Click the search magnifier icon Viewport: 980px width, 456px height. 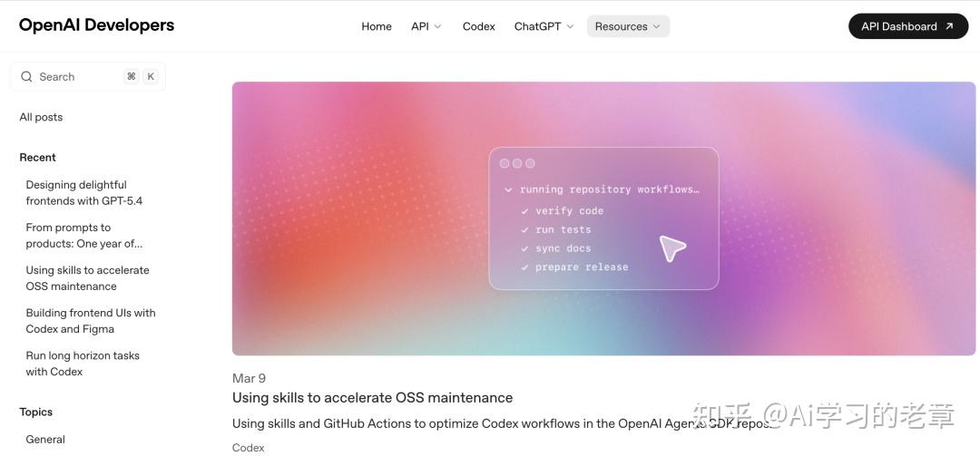point(26,77)
